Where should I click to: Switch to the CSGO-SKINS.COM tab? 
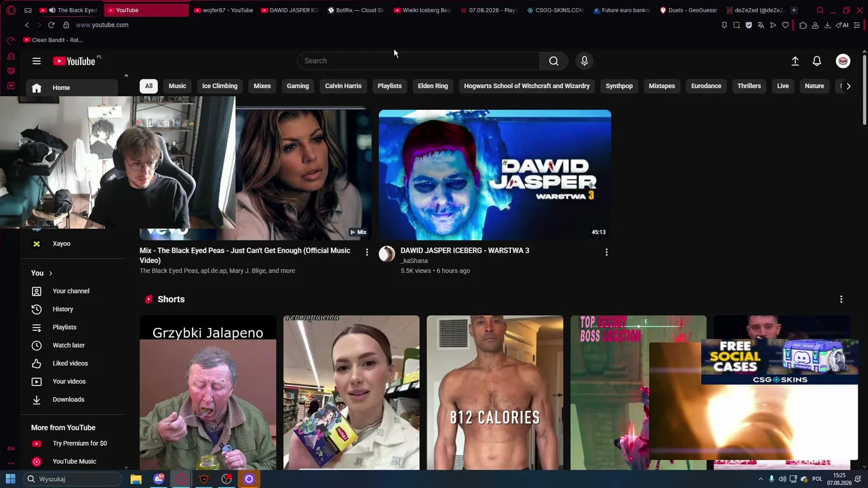click(x=555, y=10)
